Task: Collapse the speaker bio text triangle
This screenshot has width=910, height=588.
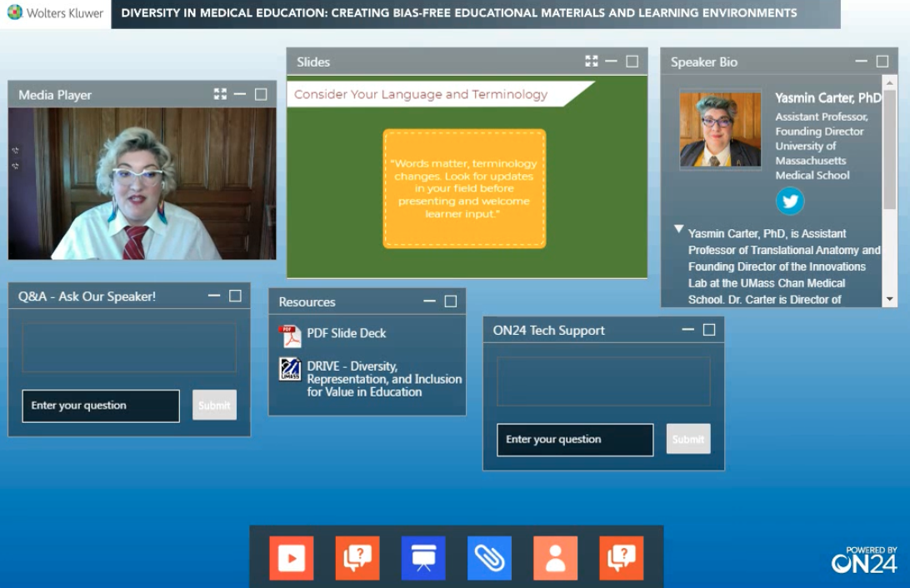Action: tap(679, 229)
